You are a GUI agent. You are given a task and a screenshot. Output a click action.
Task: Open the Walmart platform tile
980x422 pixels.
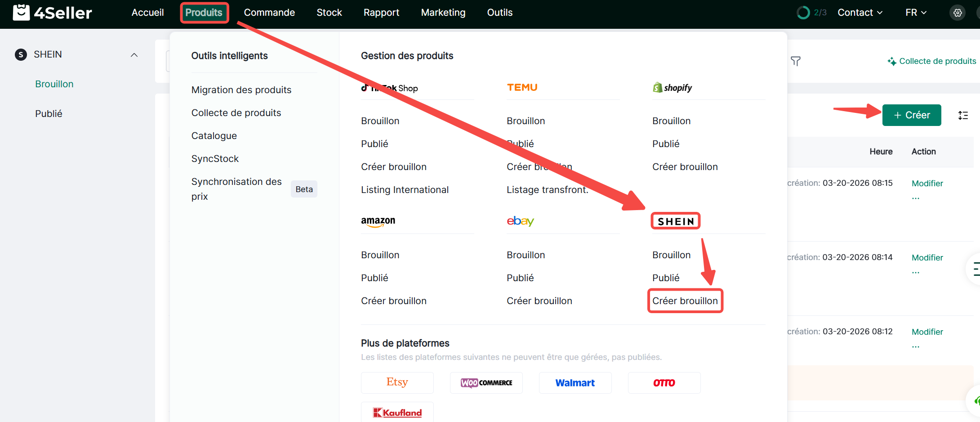(x=575, y=382)
